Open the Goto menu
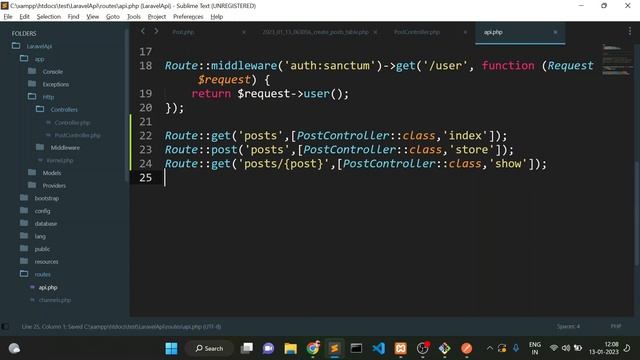The width and height of the screenshot is (640, 360). click(113, 17)
